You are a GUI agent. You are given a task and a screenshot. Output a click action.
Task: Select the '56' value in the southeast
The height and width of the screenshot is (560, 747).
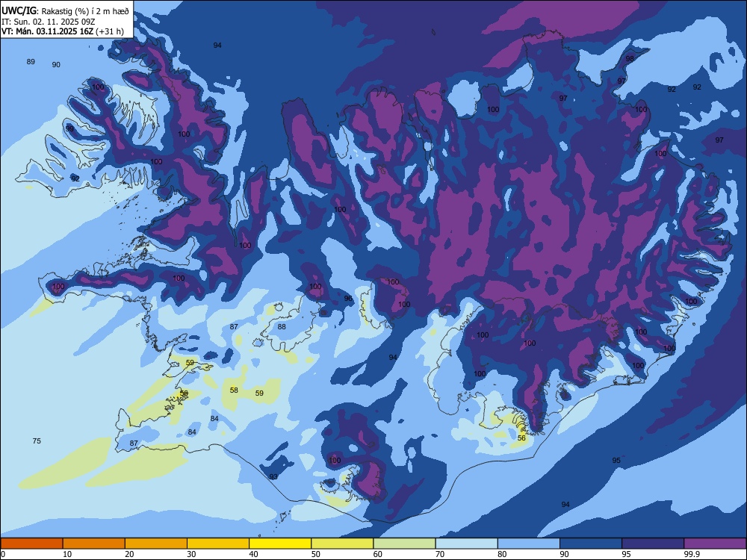coord(521,438)
